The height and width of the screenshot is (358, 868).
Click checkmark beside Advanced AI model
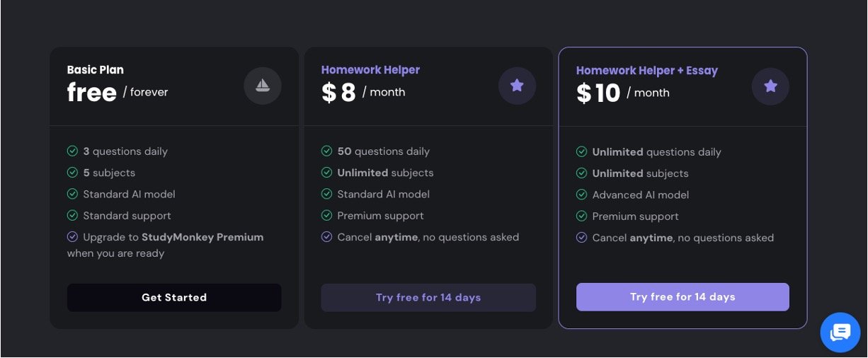coord(581,195)
